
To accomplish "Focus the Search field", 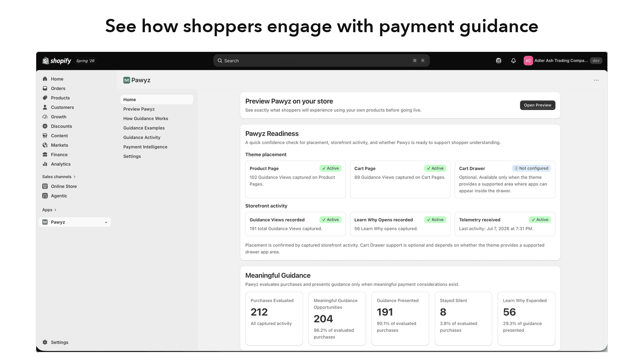I will 321,61.
